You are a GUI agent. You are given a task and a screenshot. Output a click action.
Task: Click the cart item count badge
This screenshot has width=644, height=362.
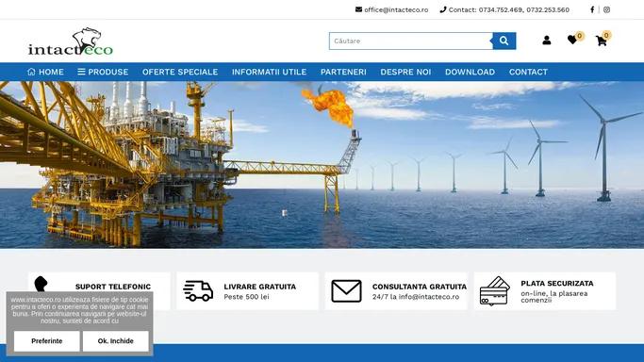pyautogui.click(x=606, y=35)
